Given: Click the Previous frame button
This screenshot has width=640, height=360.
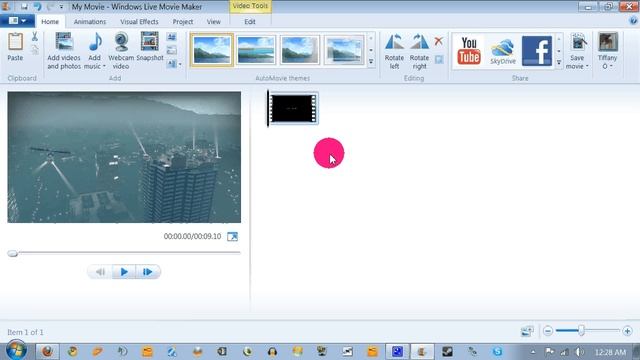Looking at the screenshot, I should click(100, 272).
